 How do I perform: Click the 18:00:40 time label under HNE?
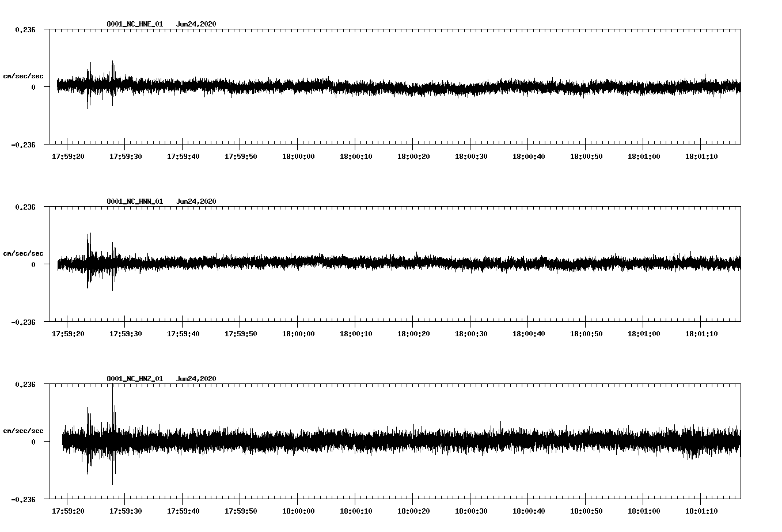coord(529,156)
